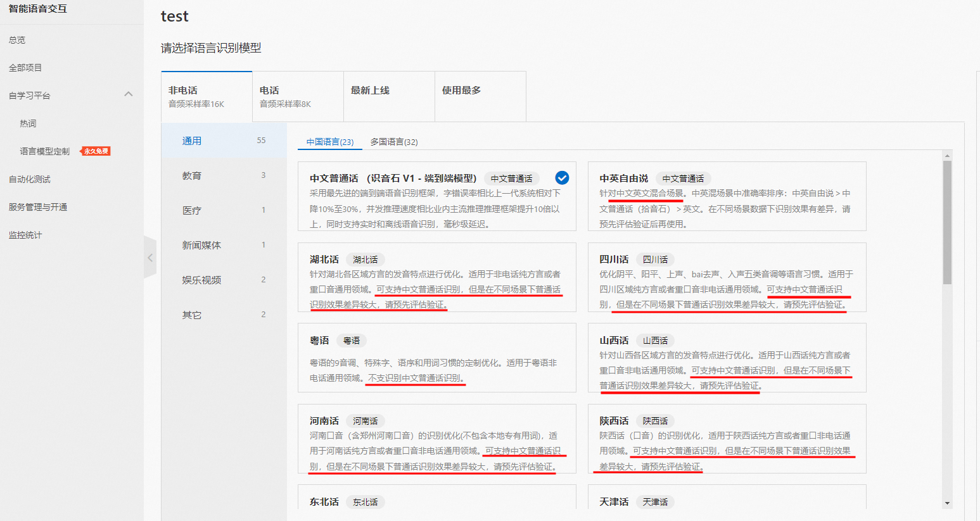The image size is (980, 521).
Task: Open 总览 in the sidebar
Action: pyautogui.click(x=17, y=40)
